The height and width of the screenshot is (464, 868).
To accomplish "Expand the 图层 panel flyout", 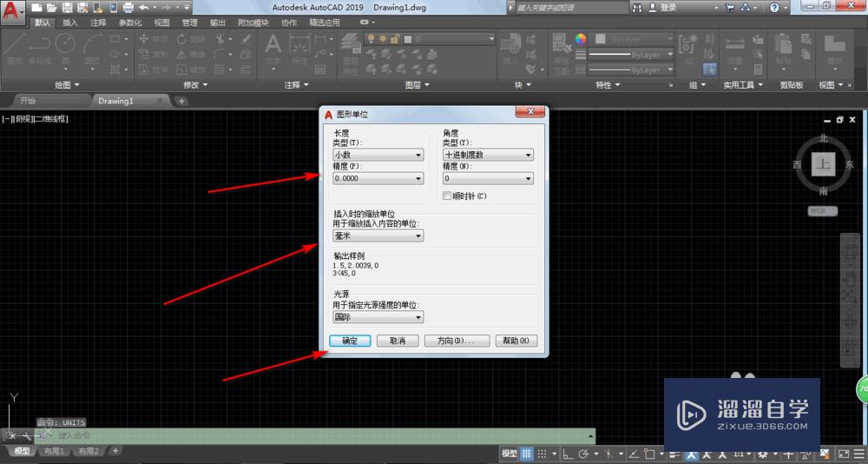I will pyautogui.click(x=417, y=85).
